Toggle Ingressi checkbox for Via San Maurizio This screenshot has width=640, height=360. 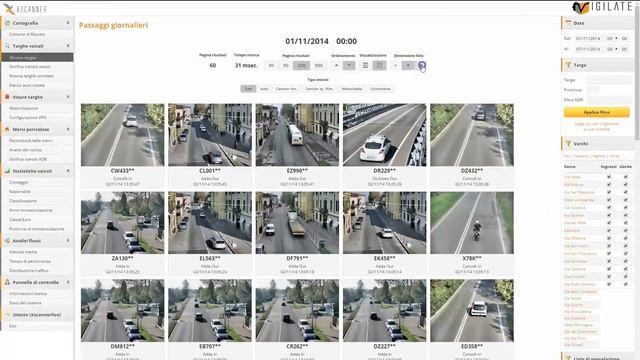[609, 192]
